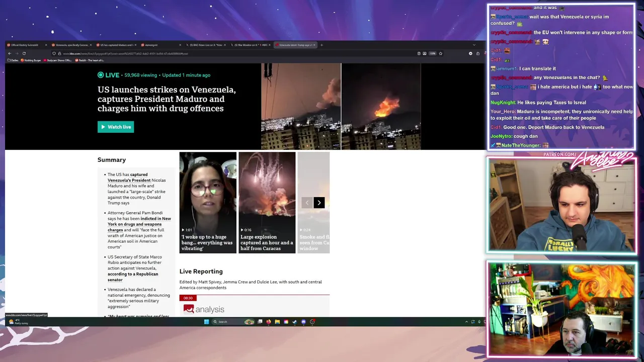Click Your_Hero's chat message about Maduro
Viewport: 644px width, 362px height.
[x=562, y=115]
